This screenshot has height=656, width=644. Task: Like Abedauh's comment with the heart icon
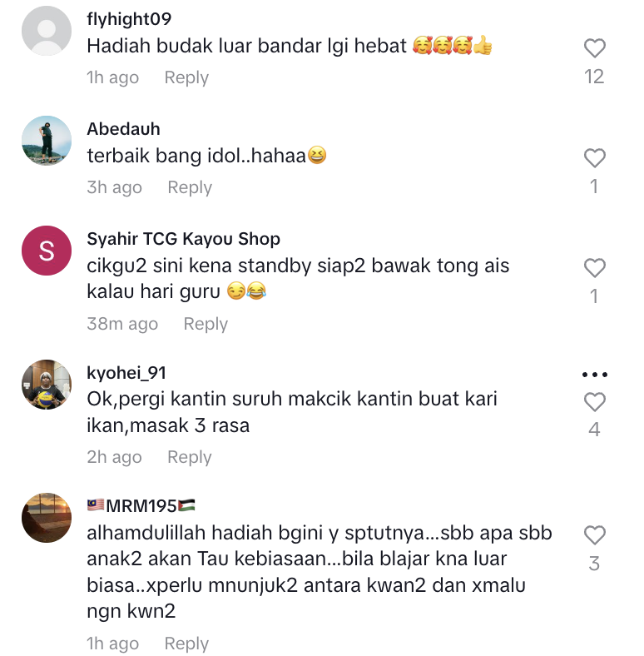pos(594,158)
